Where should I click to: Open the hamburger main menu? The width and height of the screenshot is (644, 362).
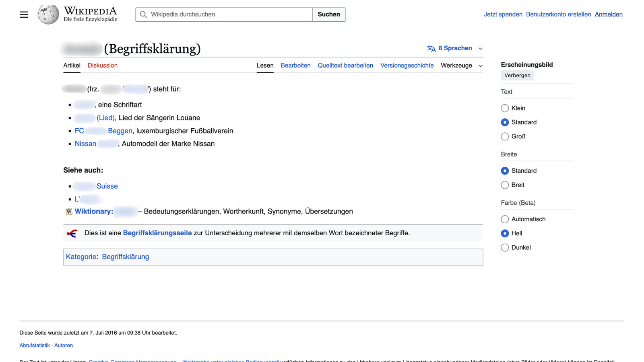tap(24, 14)
